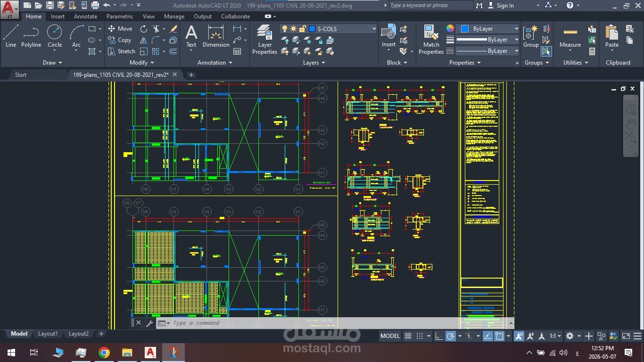Toggle polar tracking in status bar
The image size is (644, 362).
pos(451,336)
